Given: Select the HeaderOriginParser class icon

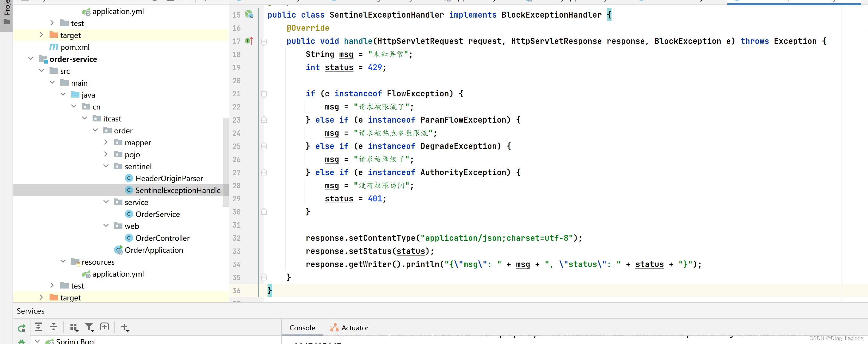Looking at the screenshot, I should [129, 178].
